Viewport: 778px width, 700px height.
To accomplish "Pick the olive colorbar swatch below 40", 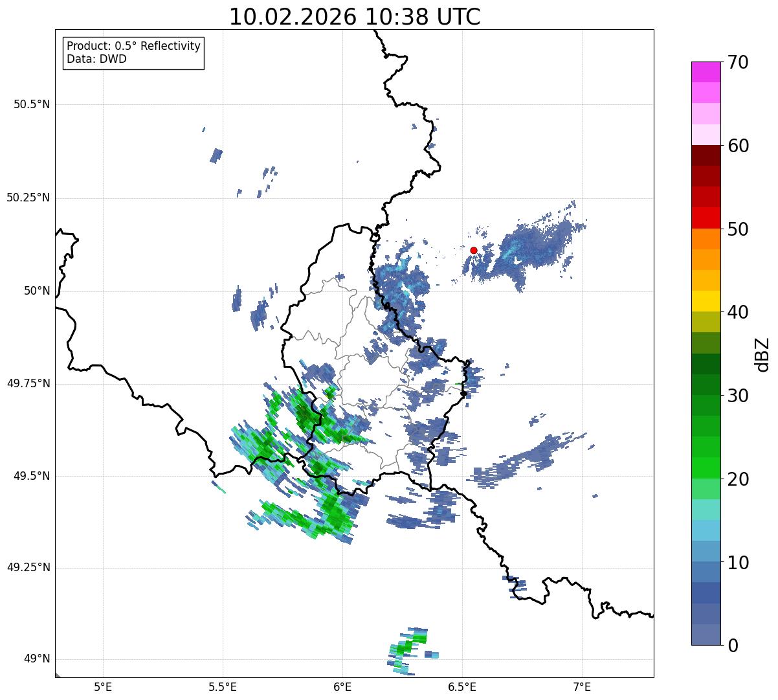I will tap(706, 322).
